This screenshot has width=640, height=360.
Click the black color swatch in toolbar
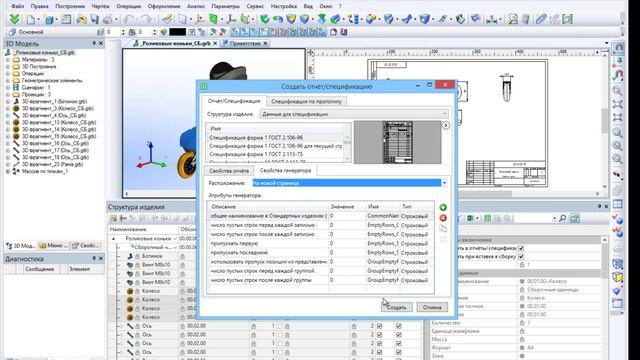[x=178, y=32]
